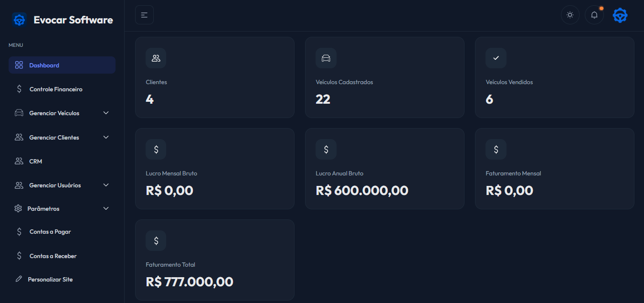Click the Evocar Software steering wheel logo

pos(19,20)
